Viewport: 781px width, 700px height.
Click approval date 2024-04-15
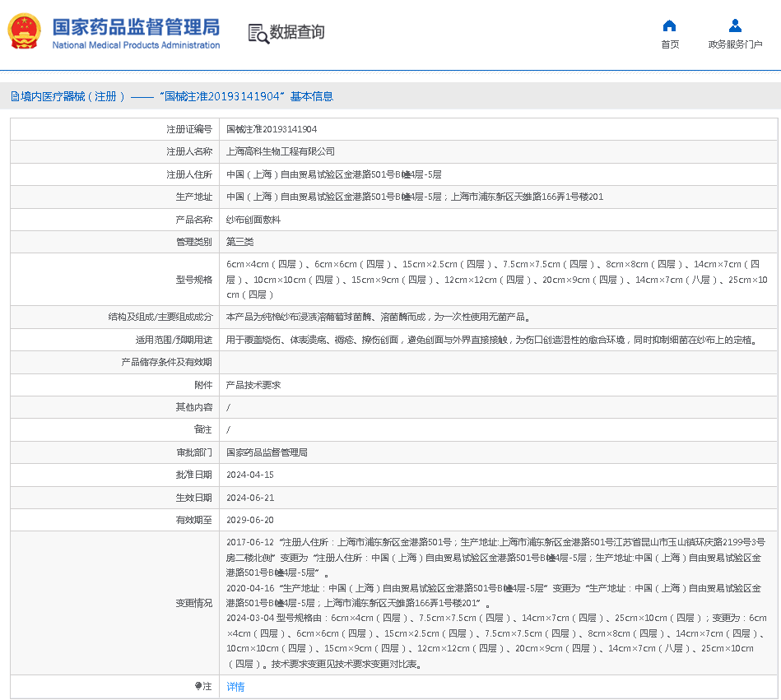tap(250, 475)
